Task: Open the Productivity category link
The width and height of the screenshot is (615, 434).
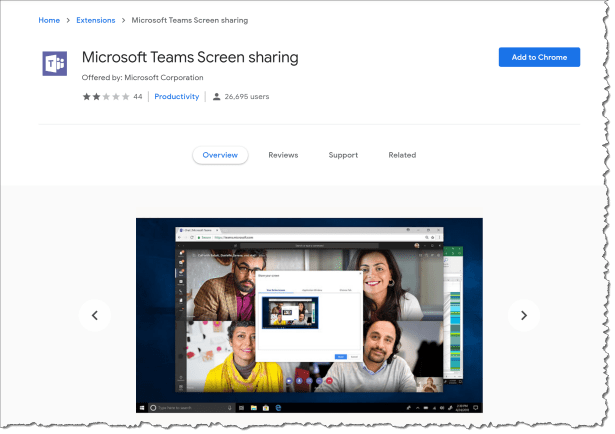Action: click(x=176, y=96)
